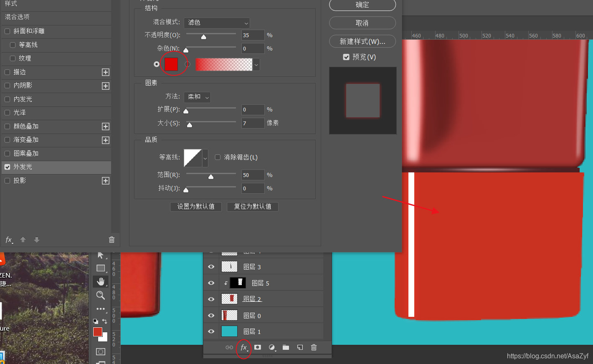Create new fill or adjustment layer
Screen dimensions: 593x364
(272, 347)
